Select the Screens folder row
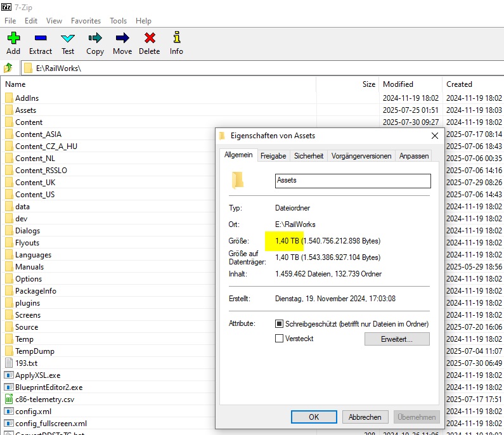This screenshot has height=435, width=504. (109, 315)
